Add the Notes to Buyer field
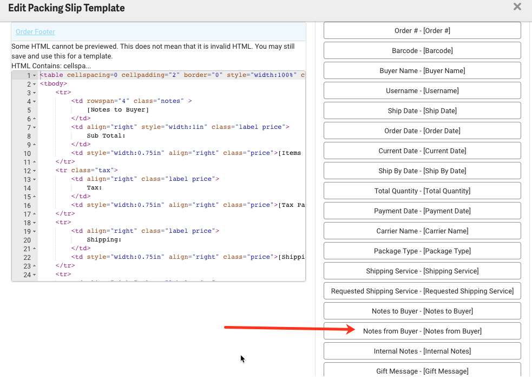 point(422,311)
